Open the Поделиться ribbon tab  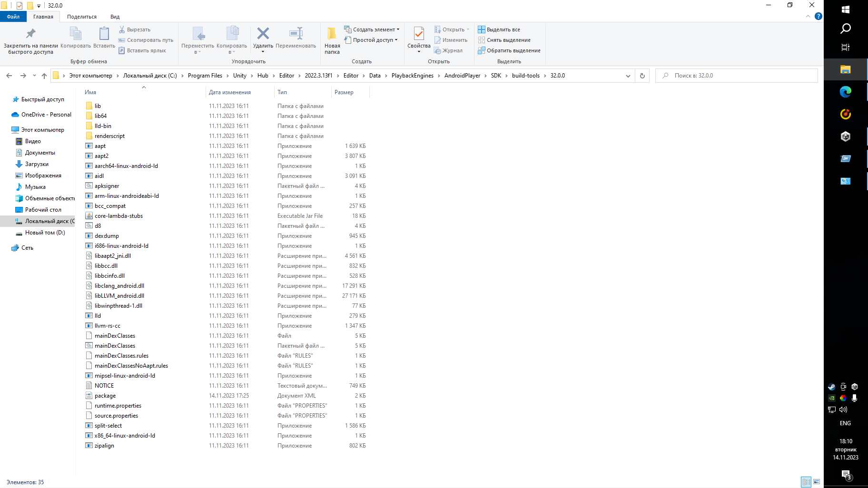click(82, 16)
